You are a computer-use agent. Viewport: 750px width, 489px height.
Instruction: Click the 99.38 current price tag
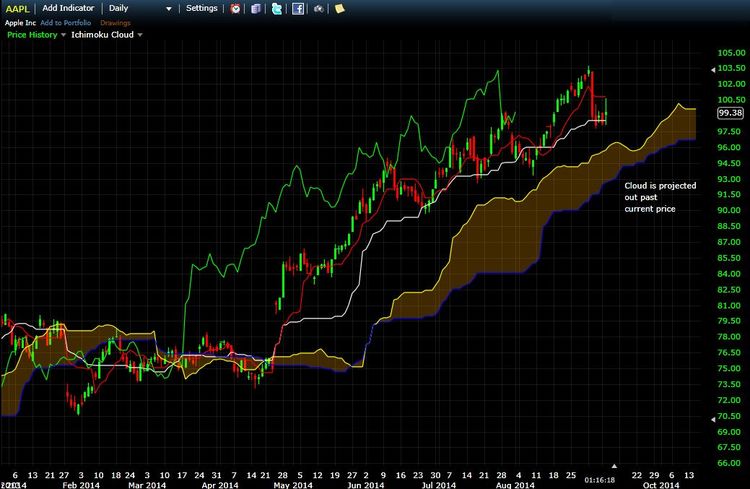(x=730, y=113)
